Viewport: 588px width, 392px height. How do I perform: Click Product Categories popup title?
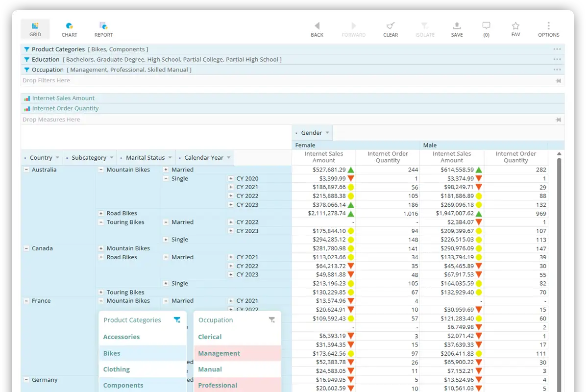point(132,320)
